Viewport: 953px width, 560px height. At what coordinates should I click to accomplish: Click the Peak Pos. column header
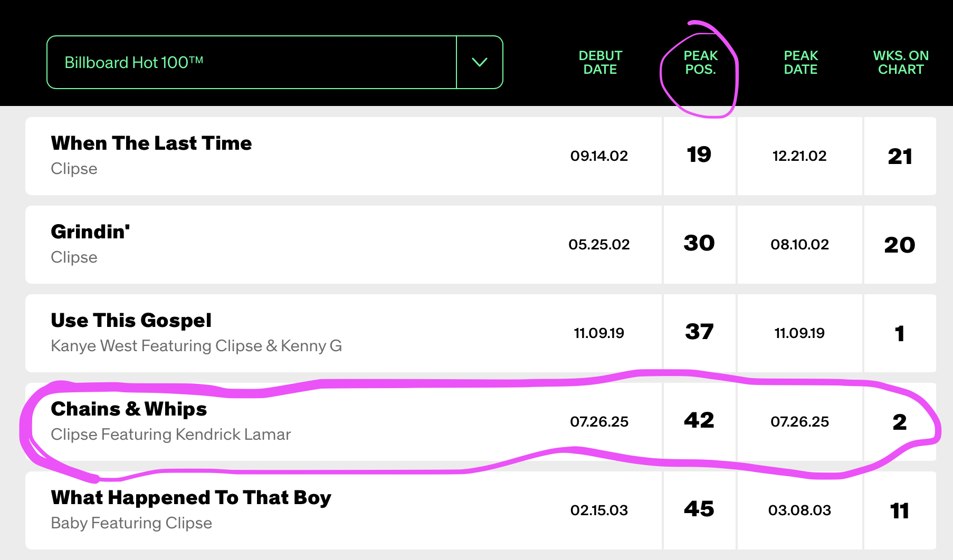click(x=700, y=62)
